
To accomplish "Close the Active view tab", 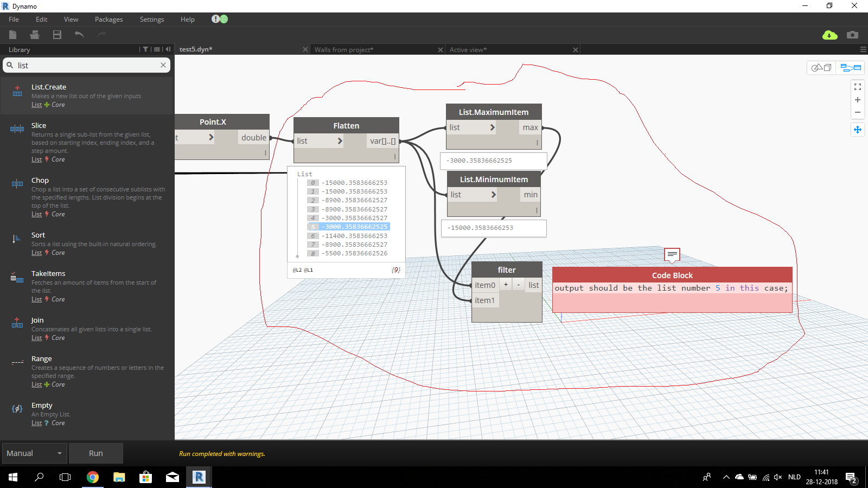I will [576, 49].
